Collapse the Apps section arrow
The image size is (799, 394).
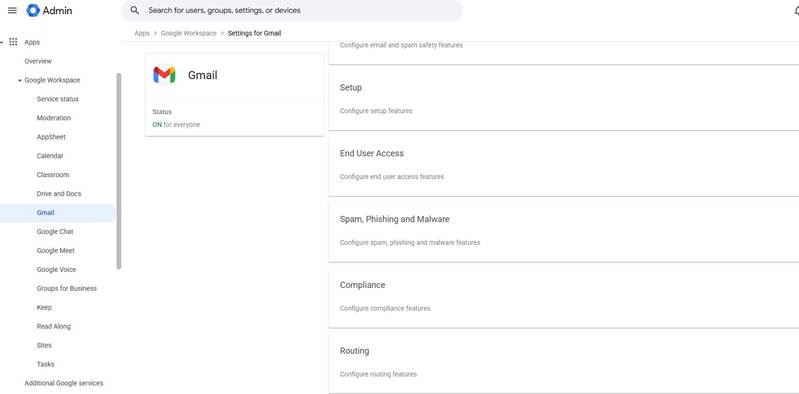point(2,42)
